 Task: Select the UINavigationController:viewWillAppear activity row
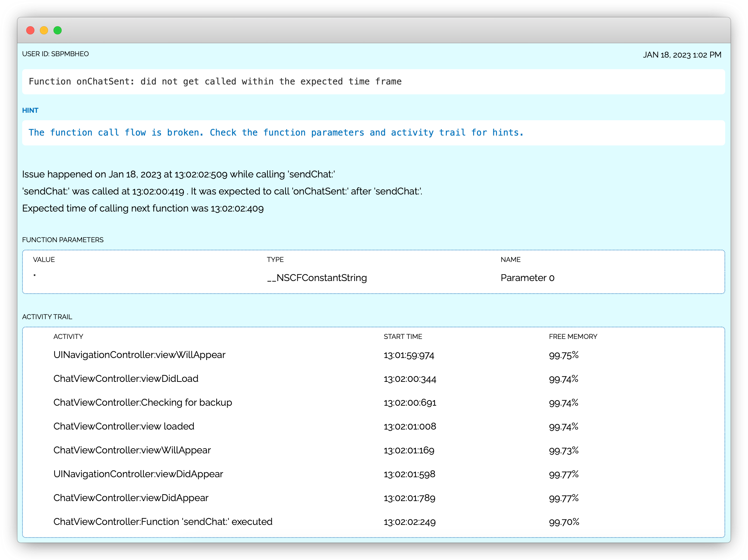pyautogui.click(x=139, y=355)
